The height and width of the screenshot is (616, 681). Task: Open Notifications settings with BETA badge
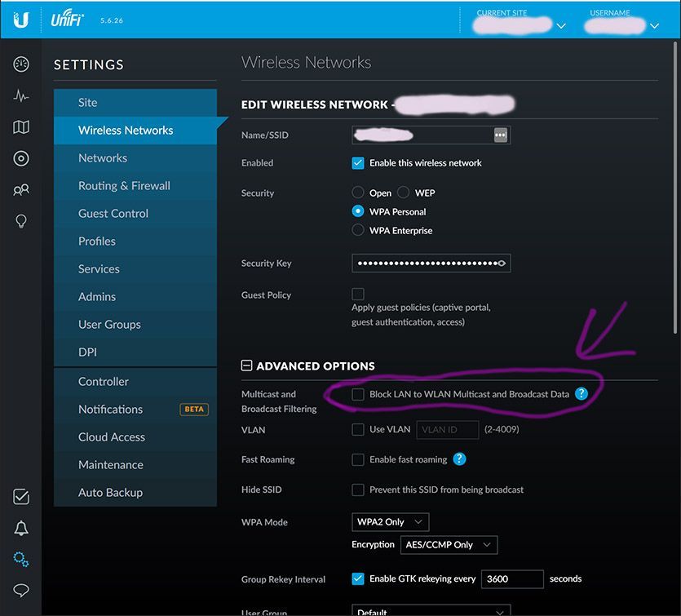[110, 410]
